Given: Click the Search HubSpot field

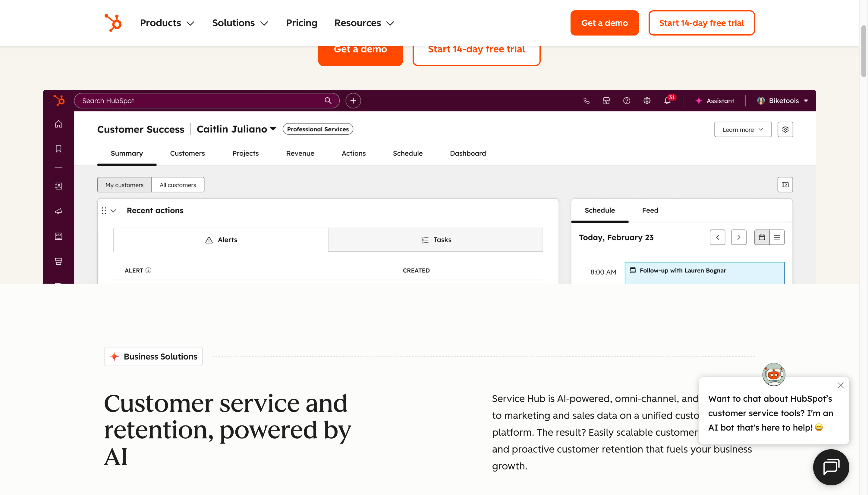Looking at the screenshot, I should (x=206, y=101).
